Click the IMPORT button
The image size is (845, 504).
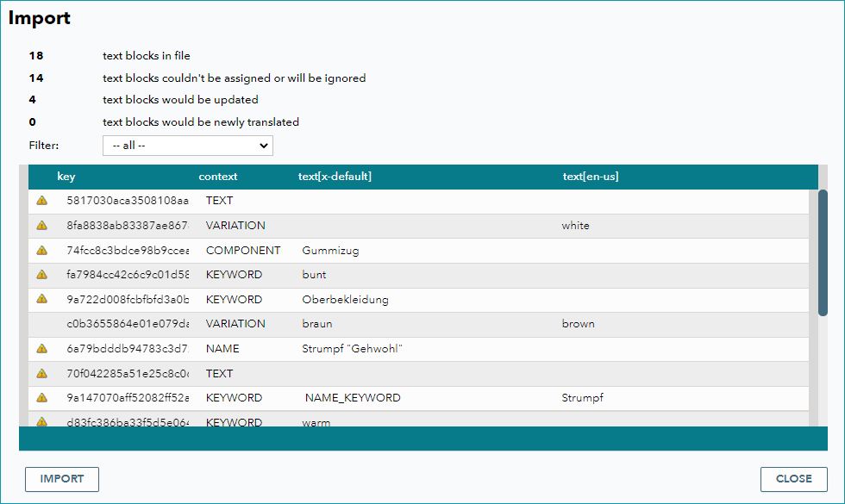click(62, 479)
